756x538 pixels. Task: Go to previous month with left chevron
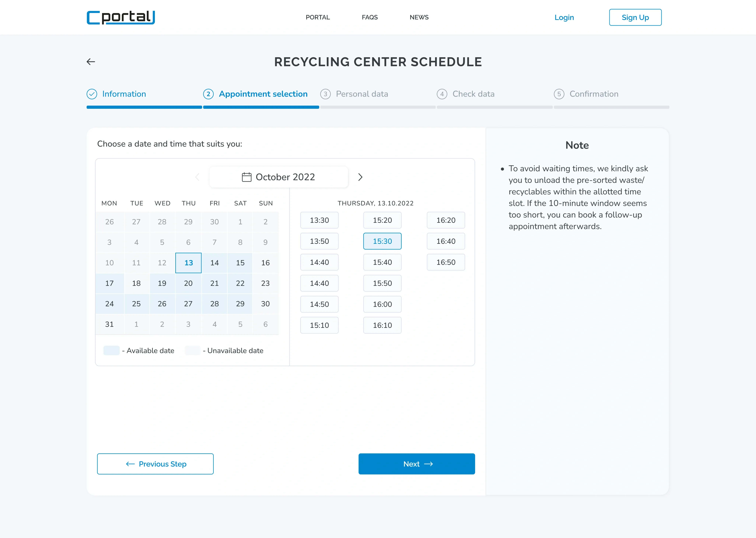(x=197, y=177)
